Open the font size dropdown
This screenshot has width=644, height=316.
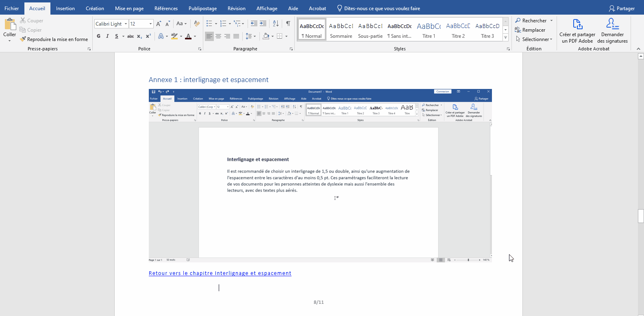click(x=150, y=24)
